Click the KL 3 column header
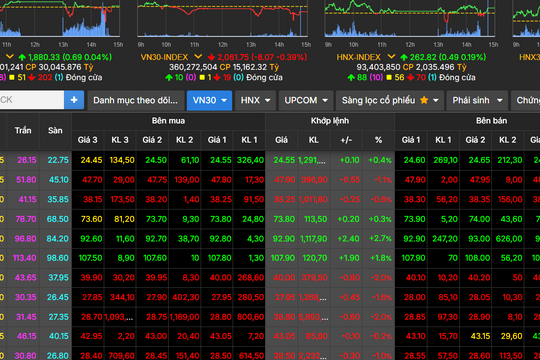This screenshot has width=540, height=360. click(120, 140)
